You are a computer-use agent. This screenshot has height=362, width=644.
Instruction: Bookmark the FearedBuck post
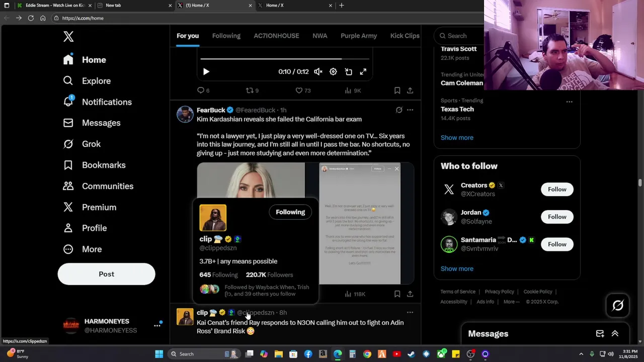point(397,294)
